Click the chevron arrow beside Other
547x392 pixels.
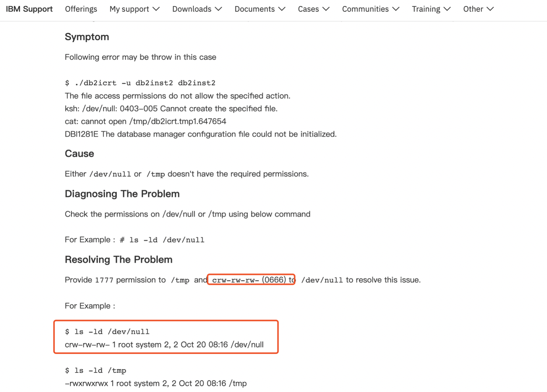pyautogui.click(x=490, y=9)
